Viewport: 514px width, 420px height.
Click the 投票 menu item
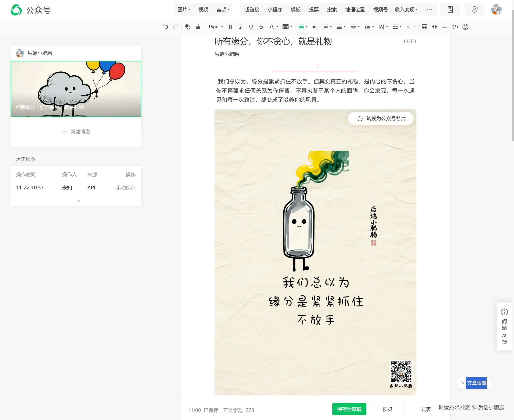tap(313, 10)
